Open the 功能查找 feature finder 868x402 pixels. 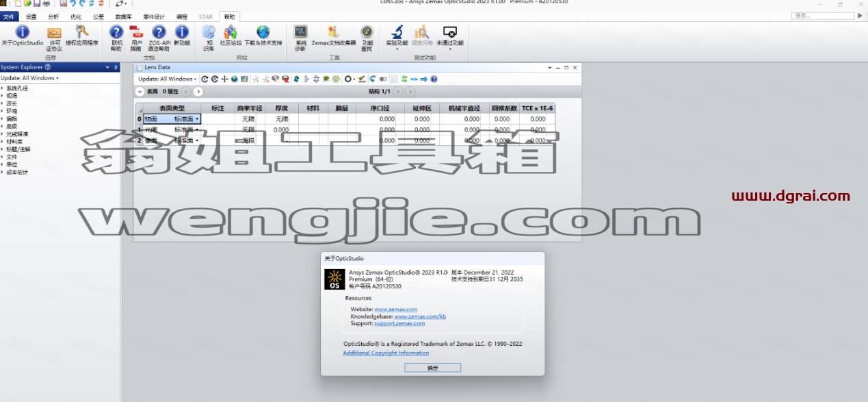coord(367,38)
